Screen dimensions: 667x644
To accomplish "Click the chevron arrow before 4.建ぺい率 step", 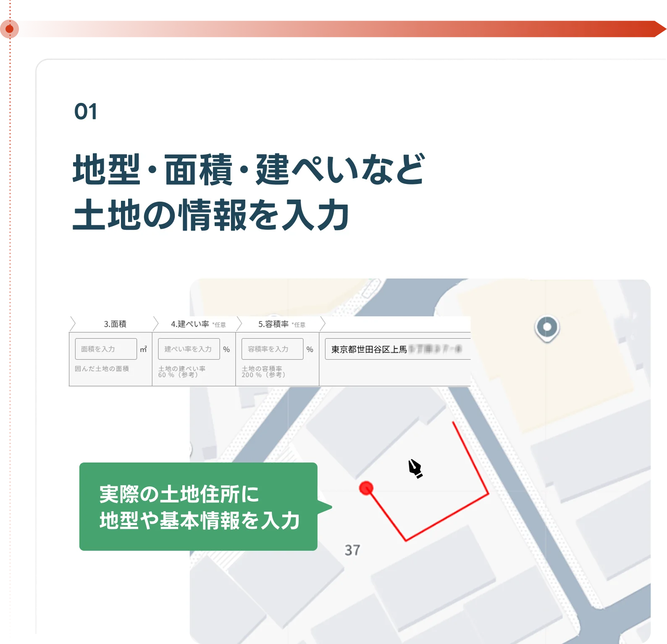I will tap(156, 324).
